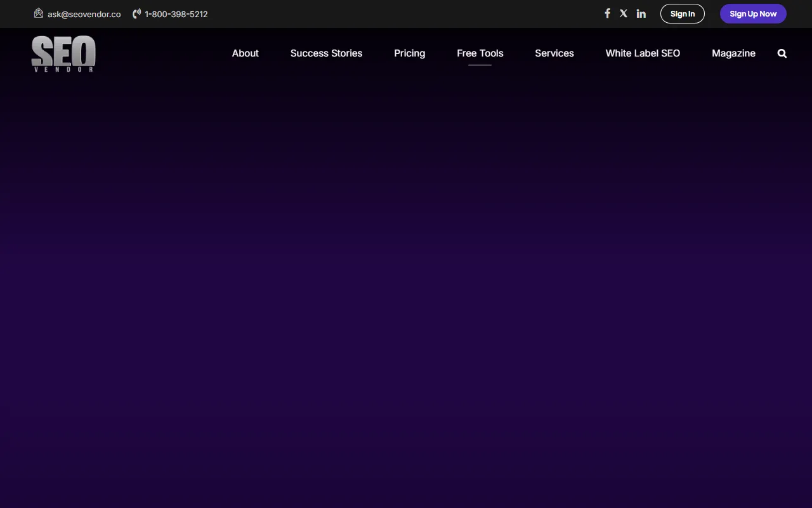
Task: Click the underline beneath Free Tools
Action: click(x=480, y=65)
